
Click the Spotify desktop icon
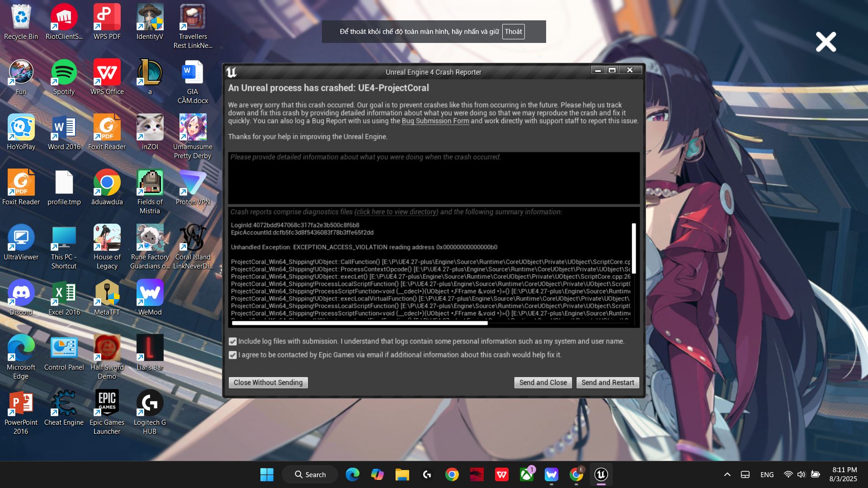tap(64, 73)
